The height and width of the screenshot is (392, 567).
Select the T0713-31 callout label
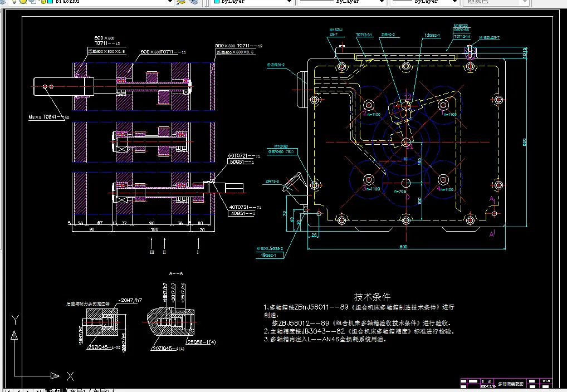[364, 35]
